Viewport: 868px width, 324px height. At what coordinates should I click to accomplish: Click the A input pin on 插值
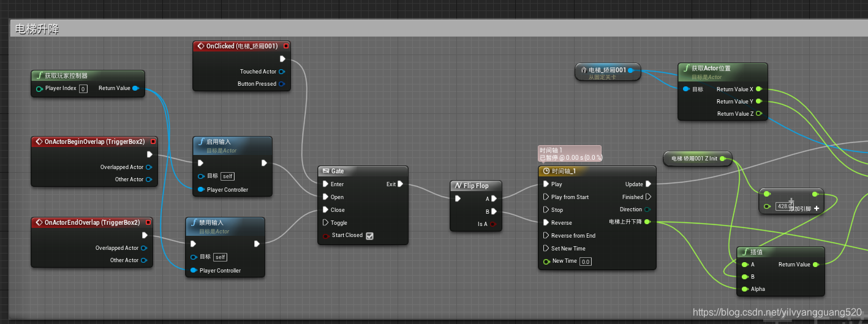click(745, 265)
